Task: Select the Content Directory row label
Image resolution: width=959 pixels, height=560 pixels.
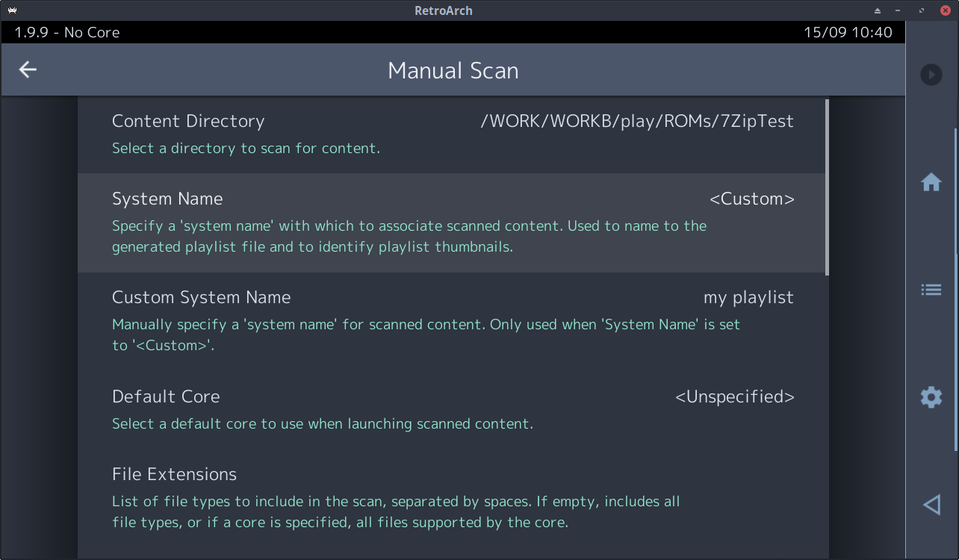Action: [x=188, y=120]
